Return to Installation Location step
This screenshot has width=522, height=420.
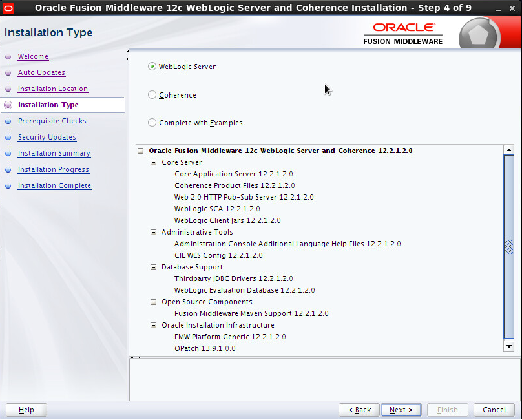(52, 89)
